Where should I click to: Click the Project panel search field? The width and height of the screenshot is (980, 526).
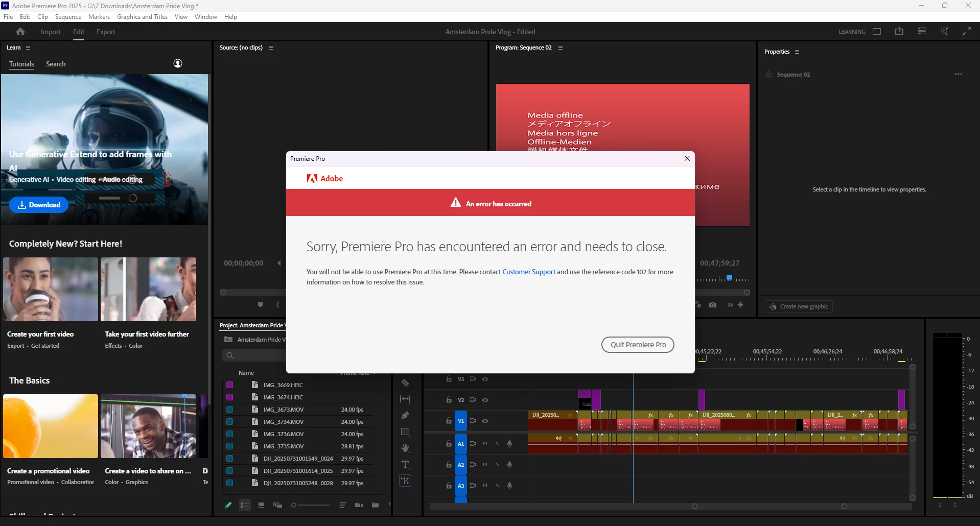(x=254, y=355)
